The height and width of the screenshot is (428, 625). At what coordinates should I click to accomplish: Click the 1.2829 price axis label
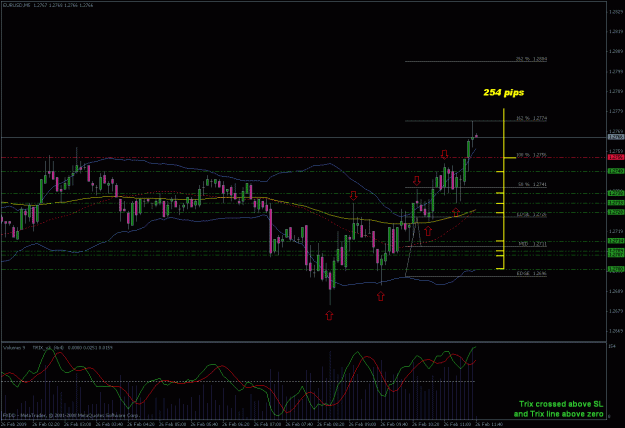(x=616, y=12)
